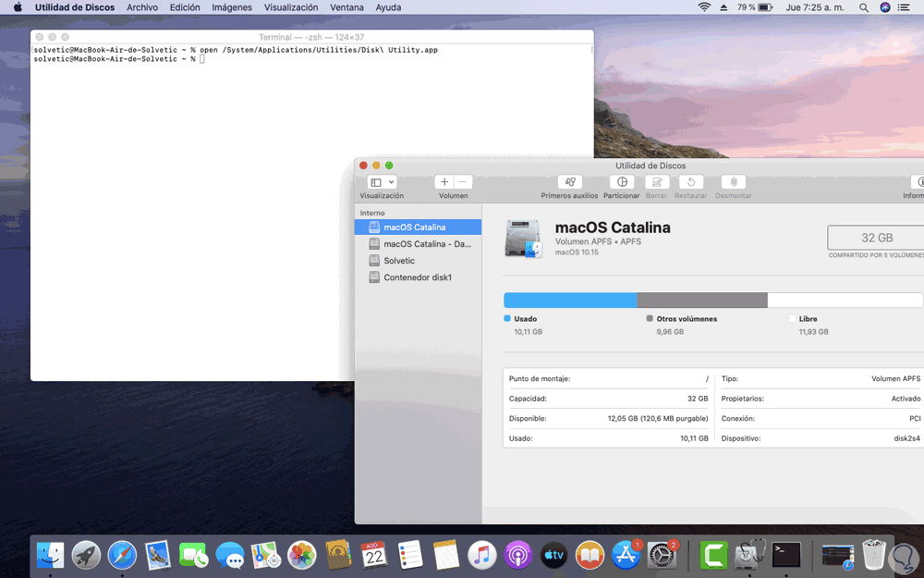Click Disk Utility icon in the Dock
The image size is (924, 578).
coord(749,555)
